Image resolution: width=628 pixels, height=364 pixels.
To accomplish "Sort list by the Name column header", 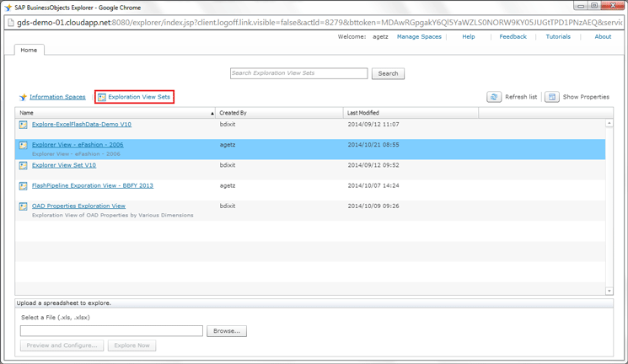I will point(114,113).
